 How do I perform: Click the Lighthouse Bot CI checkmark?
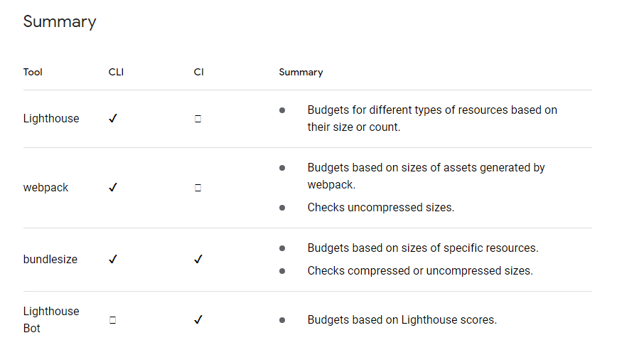(x=198, y=320)
